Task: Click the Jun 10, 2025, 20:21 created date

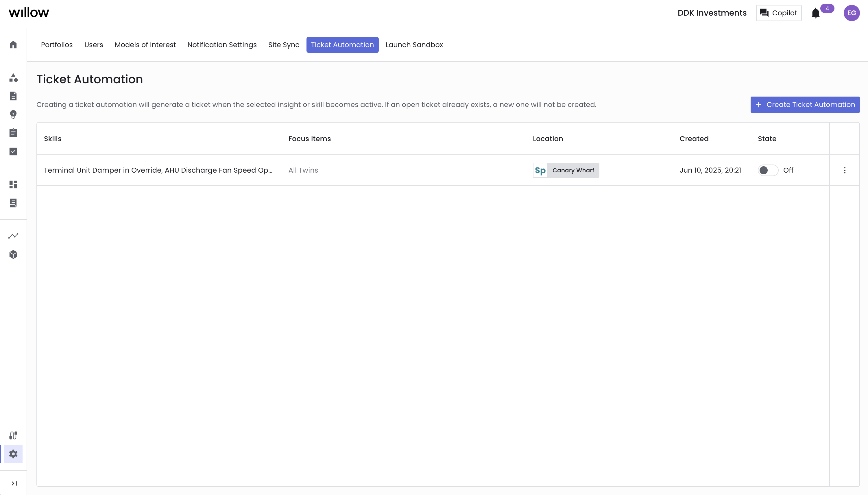Action: 710,170
